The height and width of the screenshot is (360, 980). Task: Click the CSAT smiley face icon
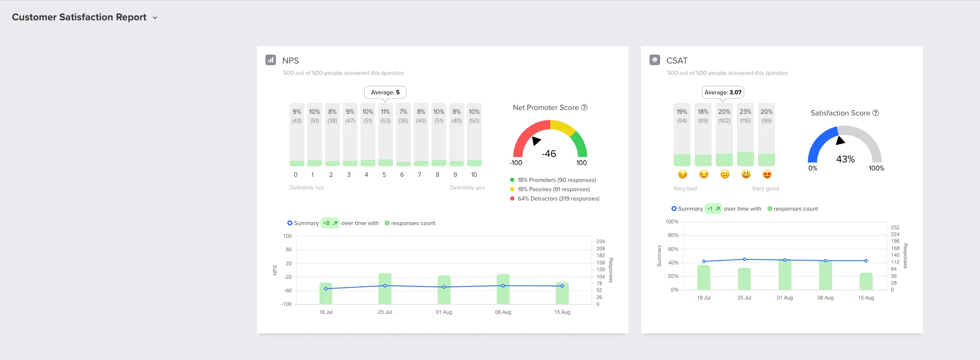(655, 60)
